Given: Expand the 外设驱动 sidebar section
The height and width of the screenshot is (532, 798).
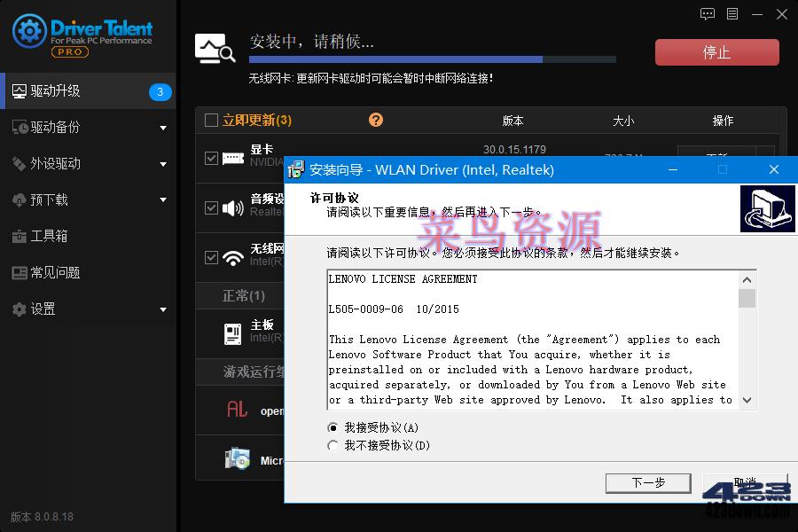Looking at the screenshot, I should pos(53,163).
